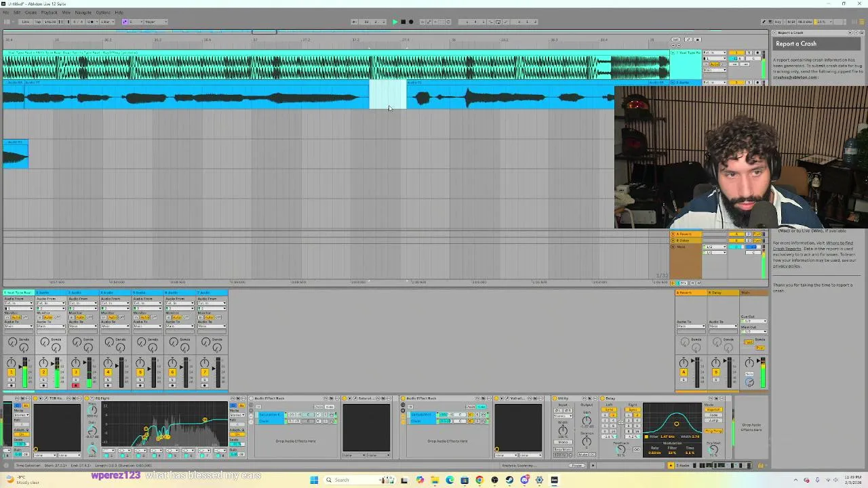868x488 pixels.
Task: Collapse the first arrangement track with its fold arrow
Action: click(x=673, y=52)
